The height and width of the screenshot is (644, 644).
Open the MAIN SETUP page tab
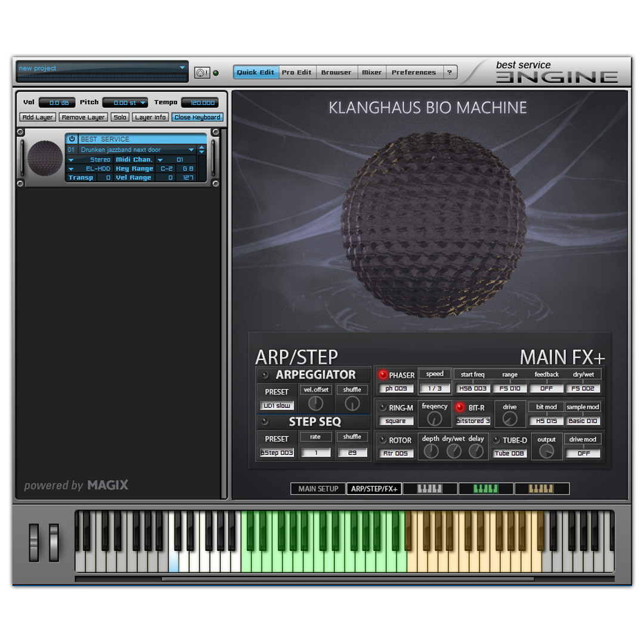pos(318,489)
